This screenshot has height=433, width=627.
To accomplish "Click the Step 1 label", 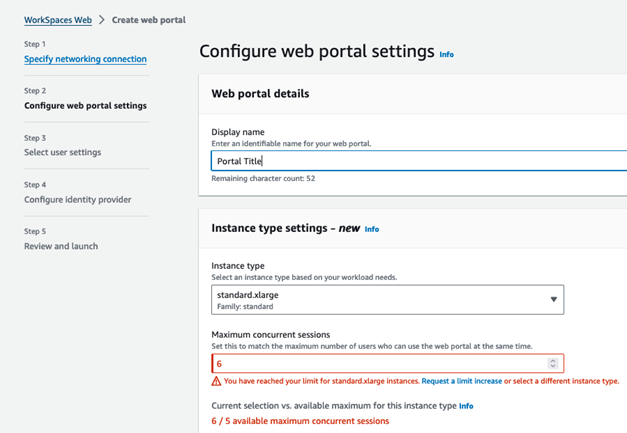I will (35, 44).
